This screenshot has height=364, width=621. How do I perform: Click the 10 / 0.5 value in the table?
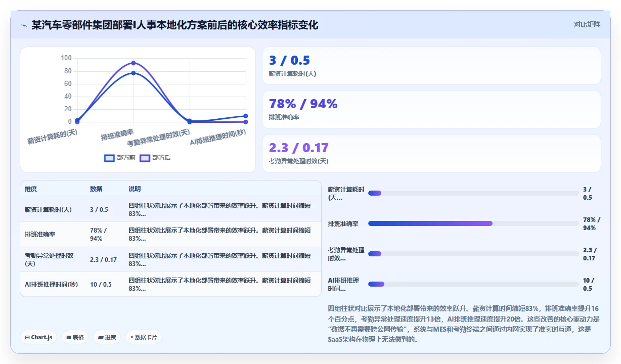[x=101, y=284]
